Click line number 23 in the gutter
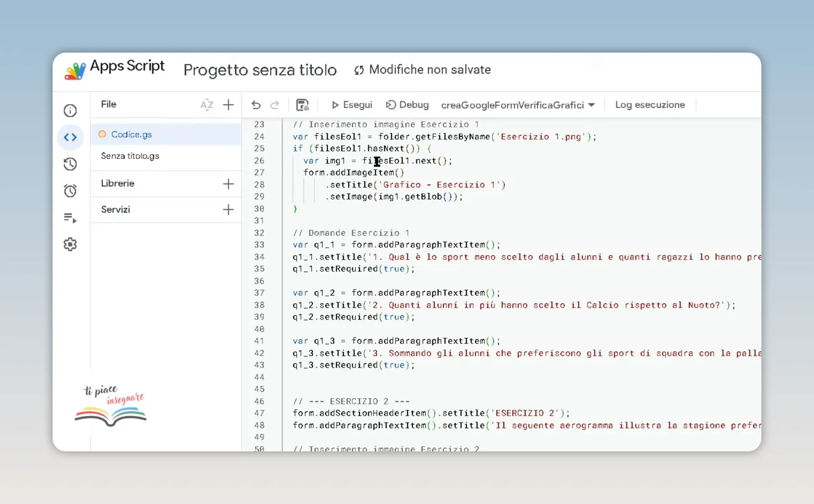Viewport: 814px width, 504px height. [x=259, y=125]
